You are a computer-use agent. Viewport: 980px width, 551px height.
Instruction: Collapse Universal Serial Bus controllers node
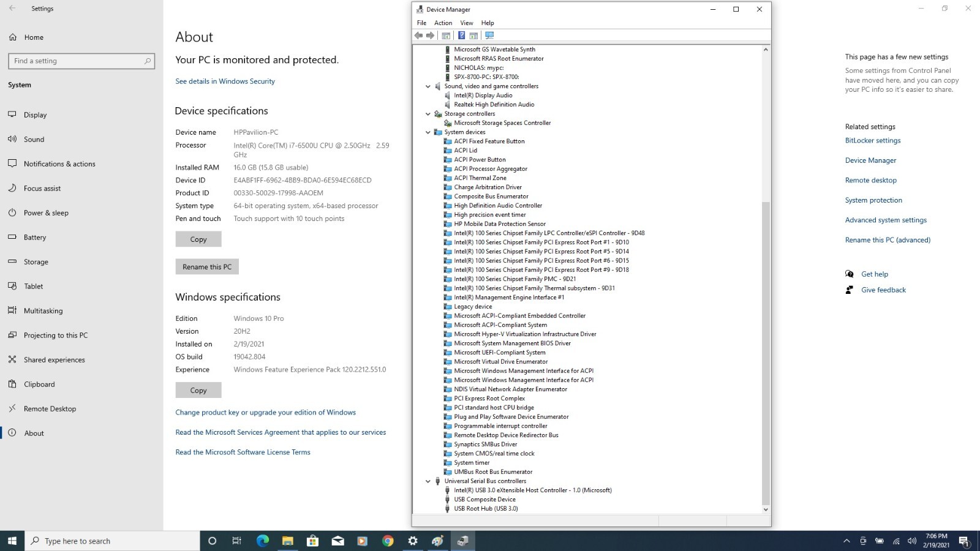pos(428,481)
